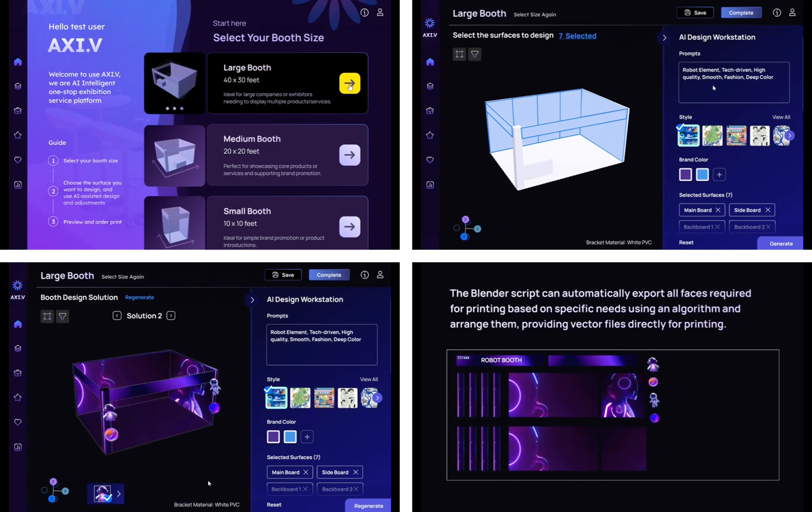Image resolution: width=812 pixels, height=512 pixels.
Task: Expand arrow beside the robot thumbnail strip
Action: [x=119, y=494]
